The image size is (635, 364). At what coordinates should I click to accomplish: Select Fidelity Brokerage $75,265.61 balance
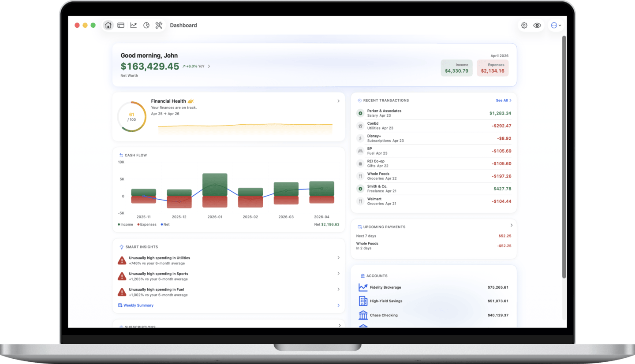[x=498, y=287]
